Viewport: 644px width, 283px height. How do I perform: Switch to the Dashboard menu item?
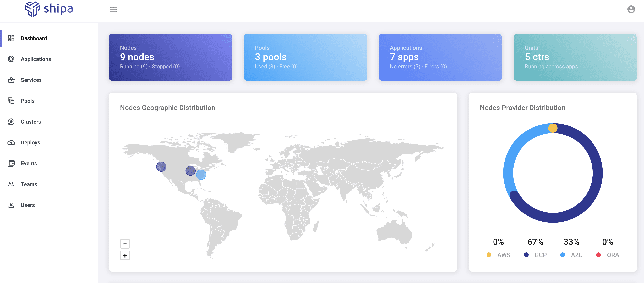tap(34, 38)
